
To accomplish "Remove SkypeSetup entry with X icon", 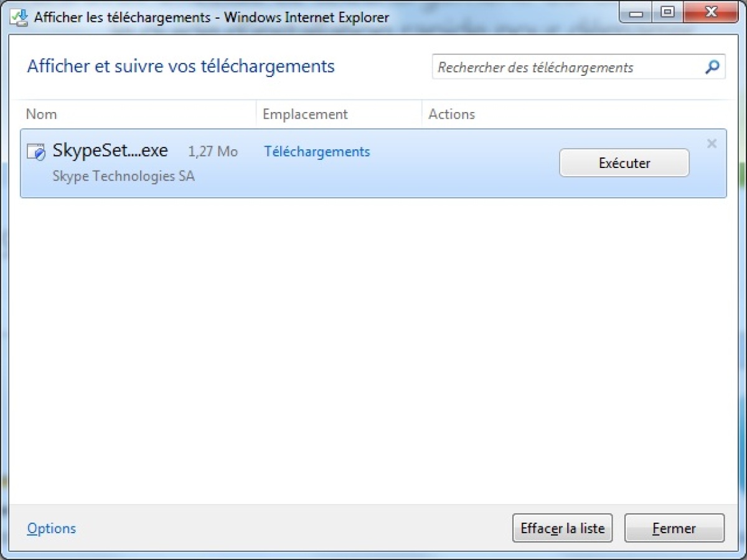I will (712, 144).
